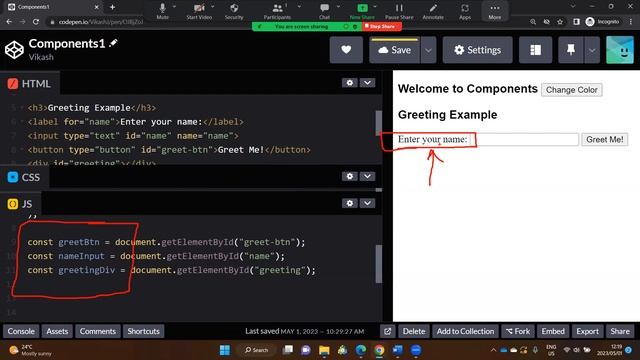Open Annotate tool in Zoom toolbar
The width and height of the screenshot is (640, 360).
433,11
